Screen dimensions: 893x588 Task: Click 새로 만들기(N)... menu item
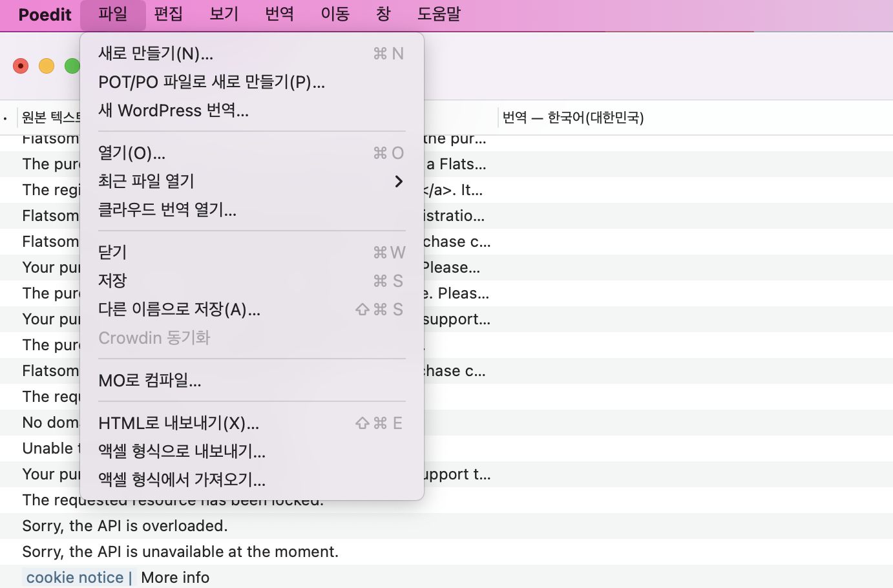[x=156, y=54]
